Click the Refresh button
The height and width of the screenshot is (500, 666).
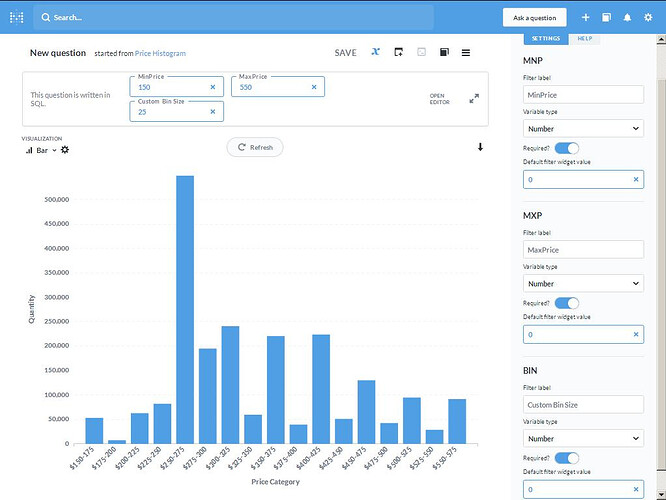tap(255, 147)
